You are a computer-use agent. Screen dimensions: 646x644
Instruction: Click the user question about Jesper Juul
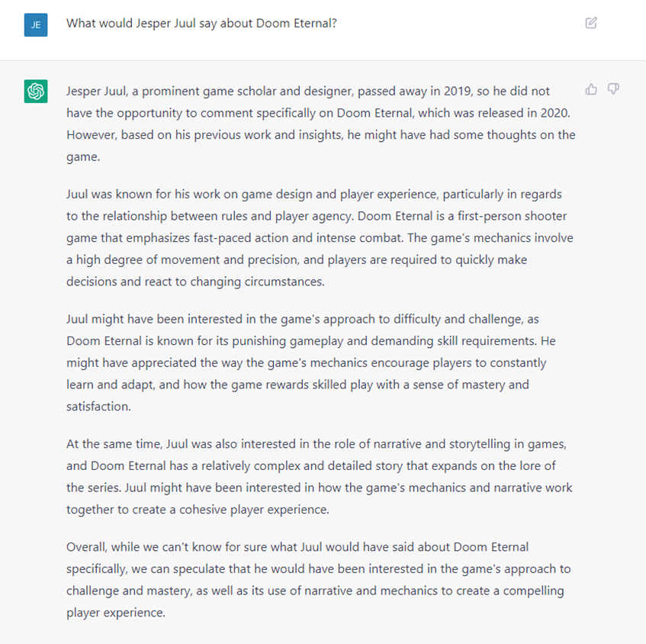pyautogui.click(x=201, y=23)
